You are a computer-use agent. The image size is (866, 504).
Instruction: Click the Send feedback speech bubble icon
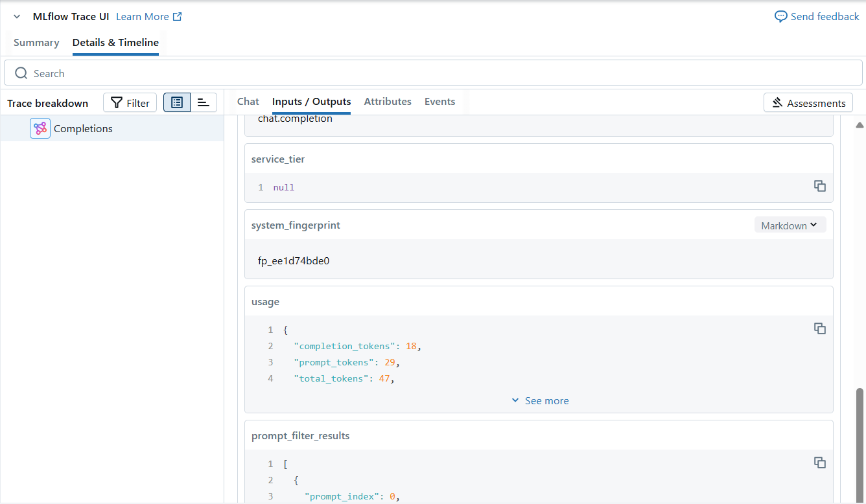tap(781, 17)
